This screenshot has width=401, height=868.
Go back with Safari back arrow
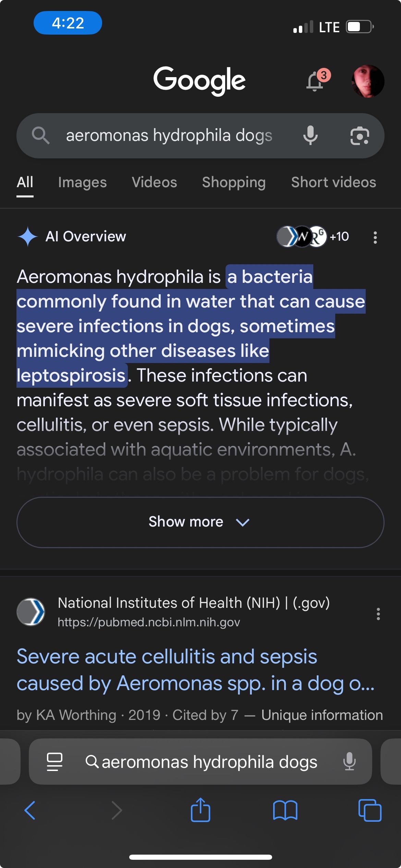coord(30,810)
